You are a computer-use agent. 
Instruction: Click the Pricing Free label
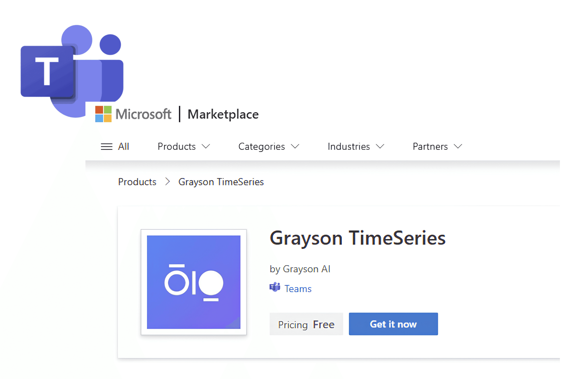(306, 324)
